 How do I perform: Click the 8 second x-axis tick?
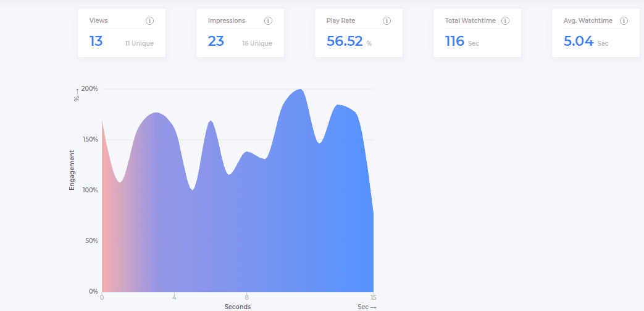pyautogui.click(x=246, y=297)
